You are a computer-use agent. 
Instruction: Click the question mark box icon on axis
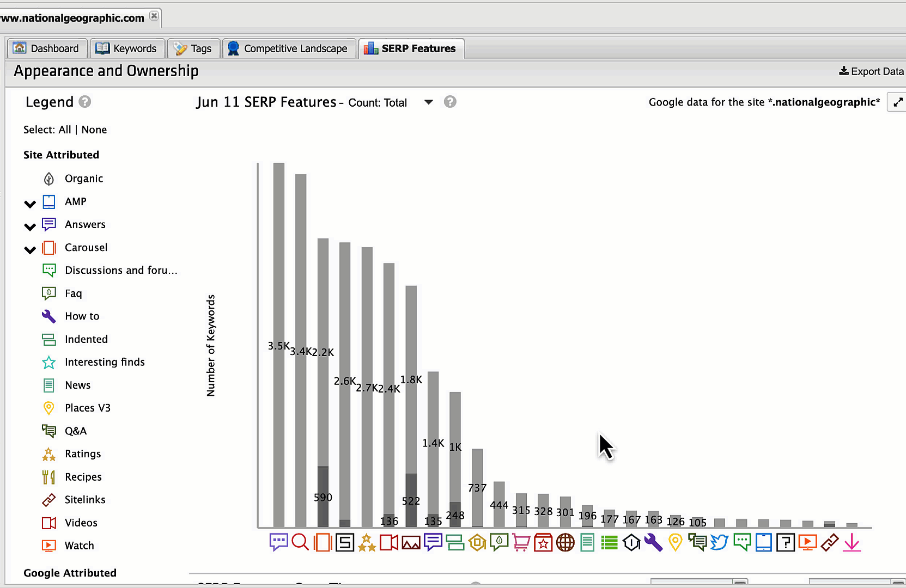tap(785, 542)
